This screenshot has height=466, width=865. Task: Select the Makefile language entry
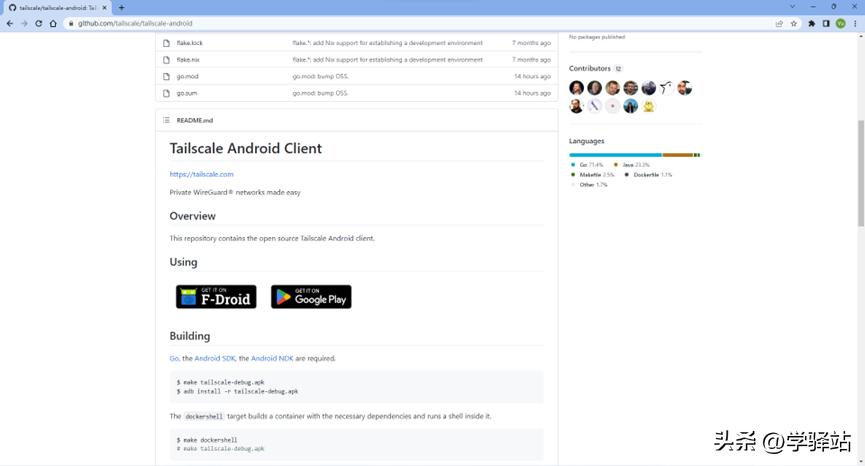[x=592, y=175]
